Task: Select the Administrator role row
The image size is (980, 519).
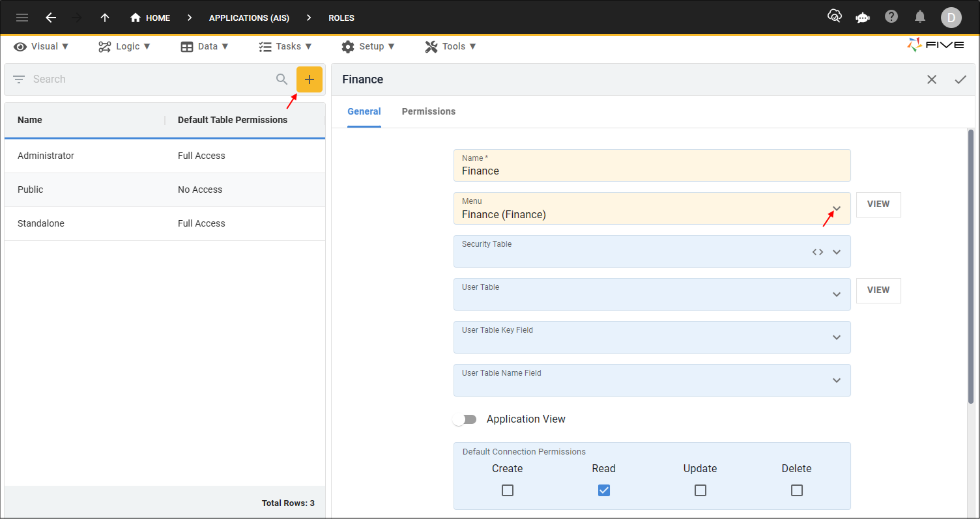Action: point(165,156)
